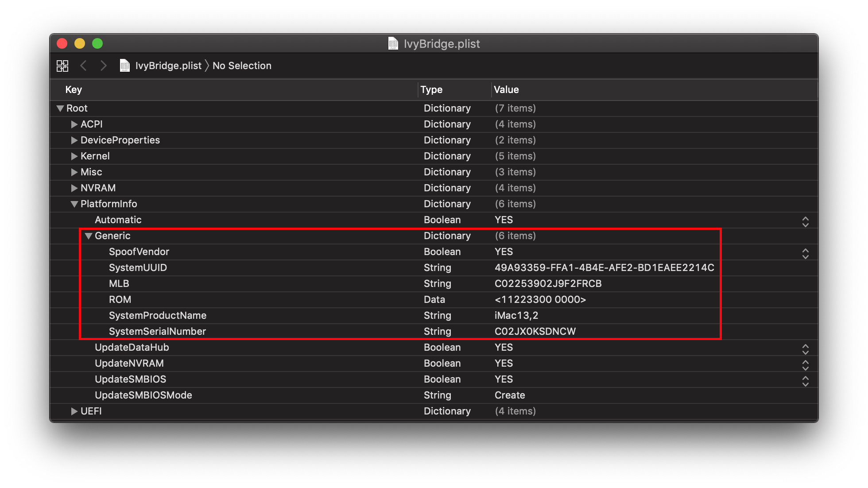
Task: Open the related items grid icon
Action: (x=62, y=66)
